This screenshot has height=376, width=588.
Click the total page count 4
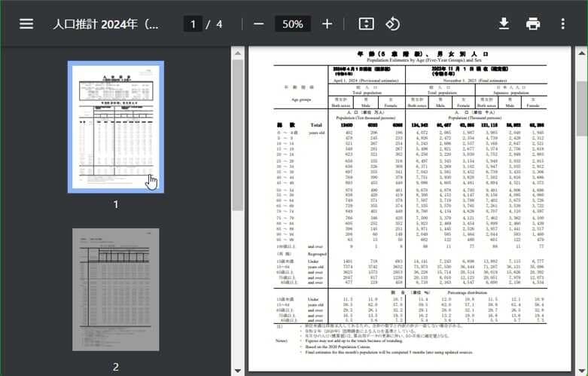(x=219, y=24)
